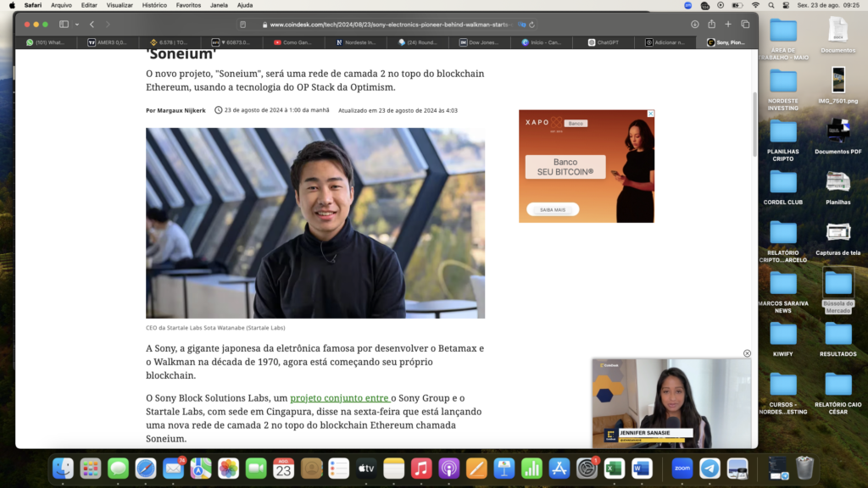The height and width of the screenshot is (488, 868).
Task: Add a new tab with plus icon
Action: point(728,25)
